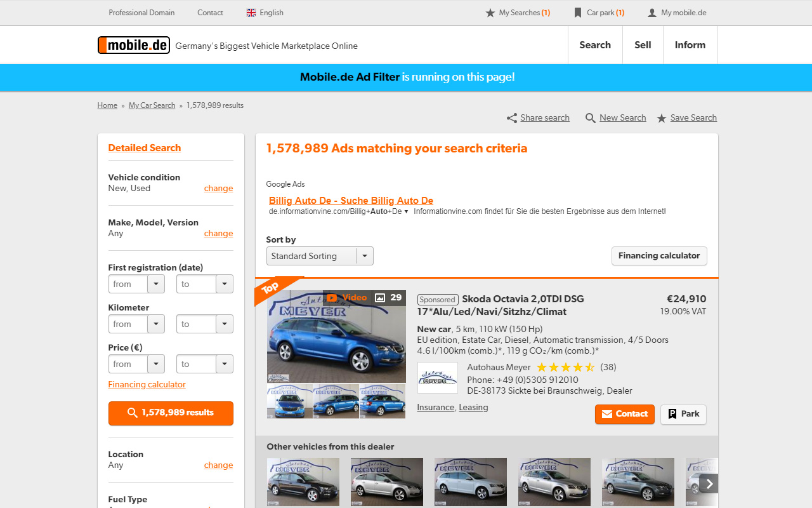The height and width of the screenshot is (508, 812).
Task: Open the Financing calculator
Action: click(659, 256)
